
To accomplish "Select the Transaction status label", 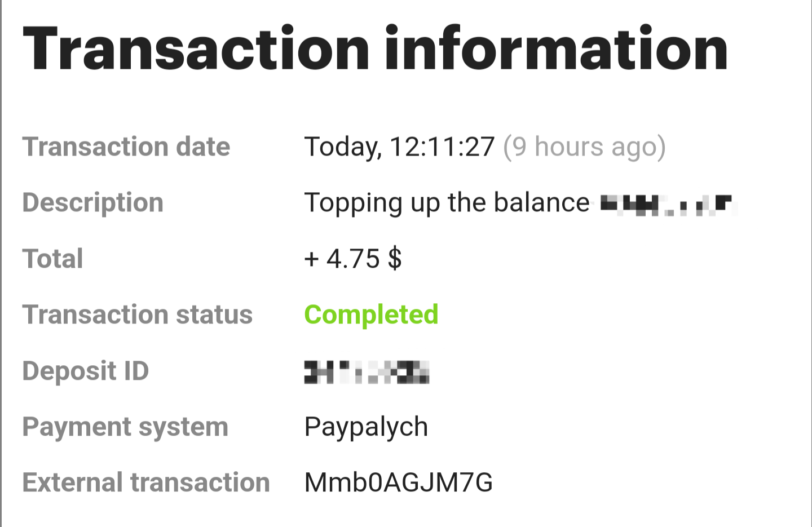I will click(138, 315).
